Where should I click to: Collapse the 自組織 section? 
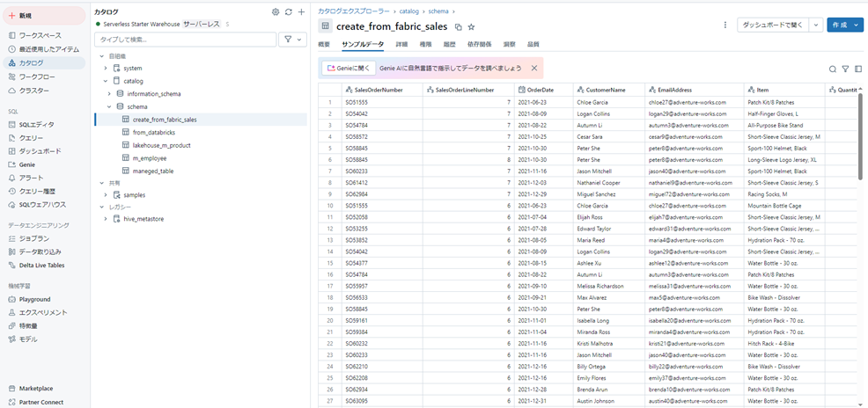tap(102, 56)
